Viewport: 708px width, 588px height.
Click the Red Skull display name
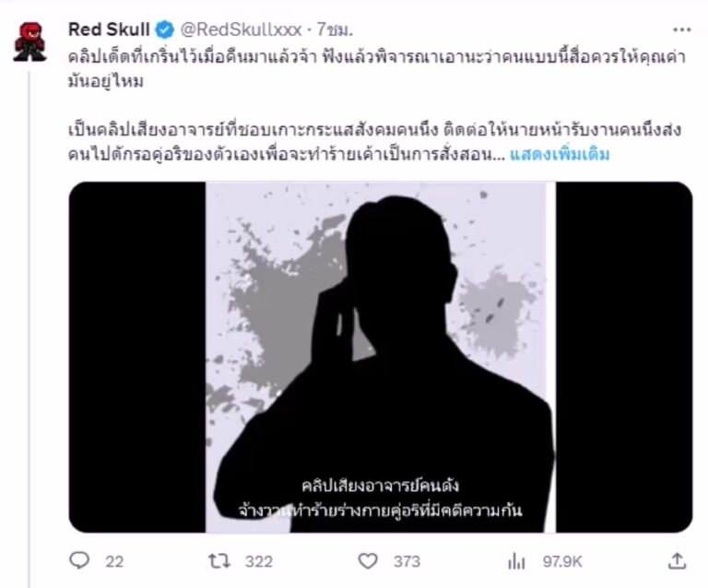click(x=109, y=29)
